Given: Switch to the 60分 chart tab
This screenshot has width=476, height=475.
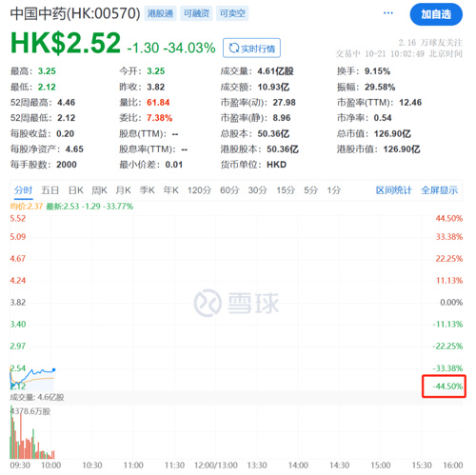Looking at the screenshot, I should (x=229, y=190).
